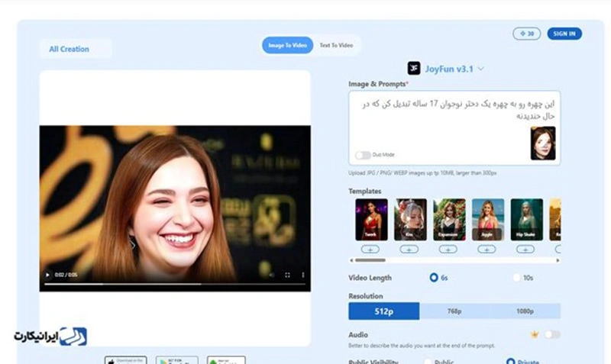Preview the Jiggle template thumbnail

pos(488,220)
